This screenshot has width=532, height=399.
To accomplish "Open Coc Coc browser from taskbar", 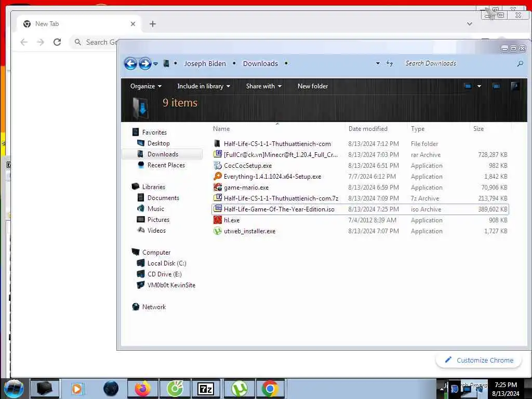I will point(175,389).
